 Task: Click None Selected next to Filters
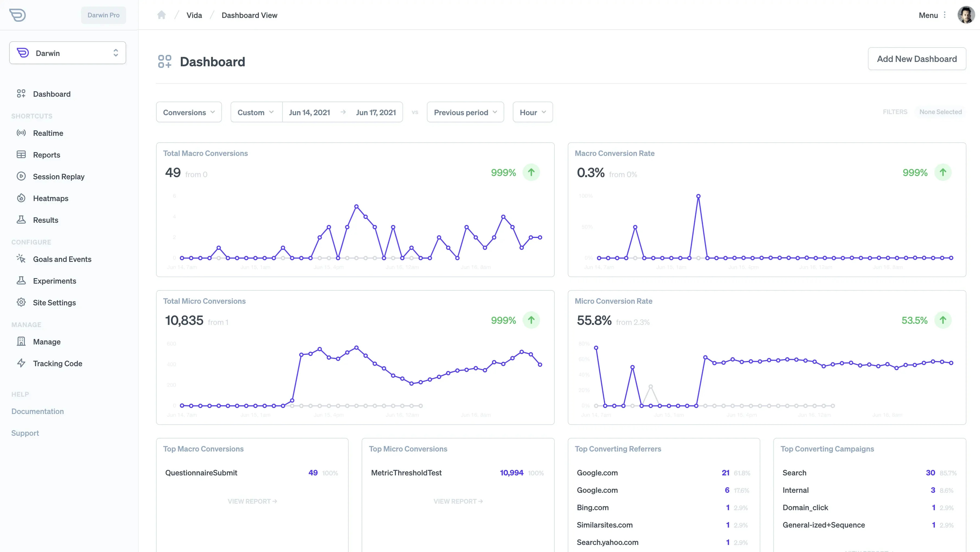[x=940, y=112]
